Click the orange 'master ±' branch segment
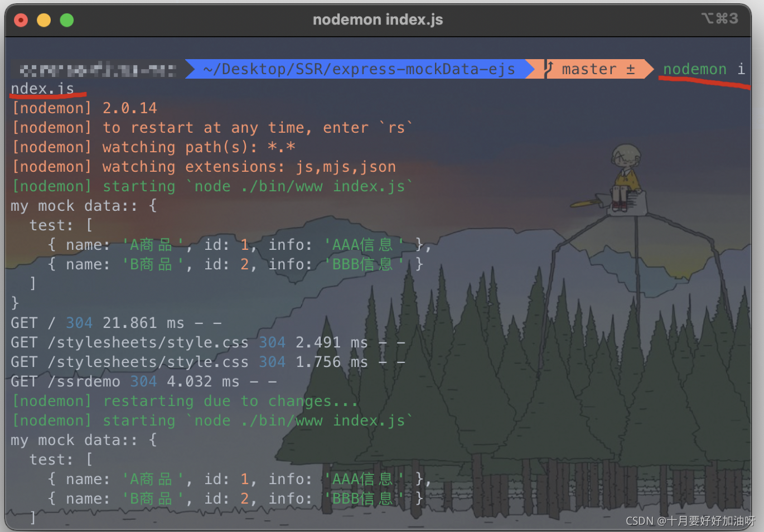 [591, 69]
